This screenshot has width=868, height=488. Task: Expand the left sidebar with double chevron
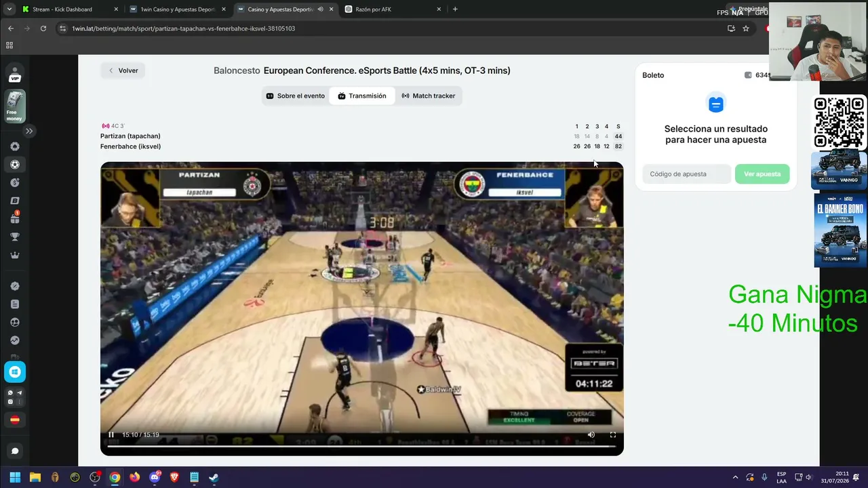[x=29, y=131]
